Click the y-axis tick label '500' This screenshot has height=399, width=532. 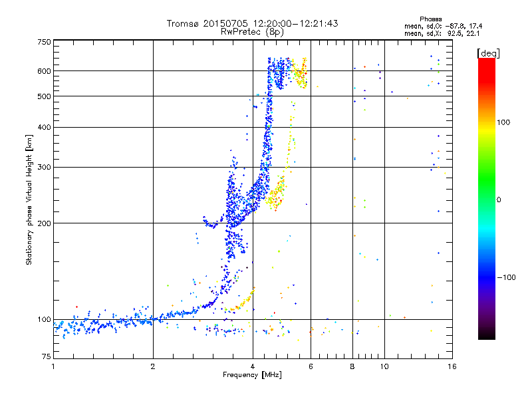click(44, 96)
